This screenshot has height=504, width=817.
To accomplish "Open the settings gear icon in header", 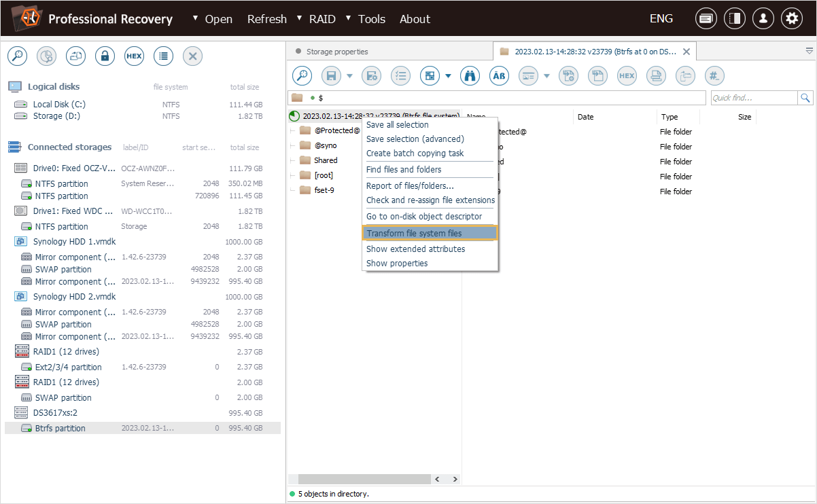I will point(792,19).
